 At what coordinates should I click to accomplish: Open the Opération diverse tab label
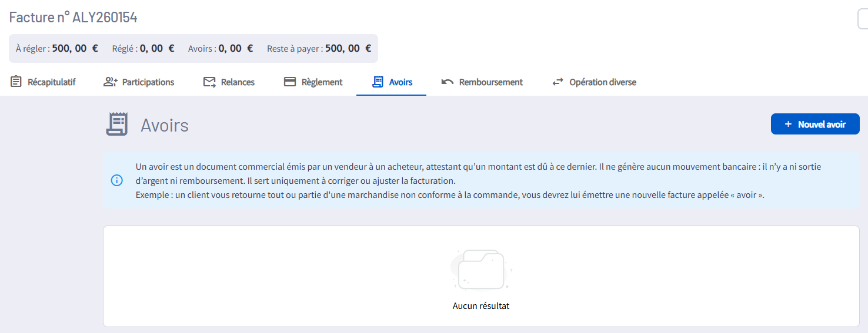tap(602, 82)
